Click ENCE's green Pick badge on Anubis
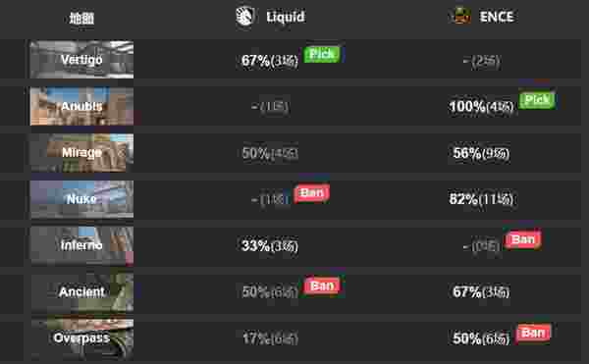 [537, 100]
